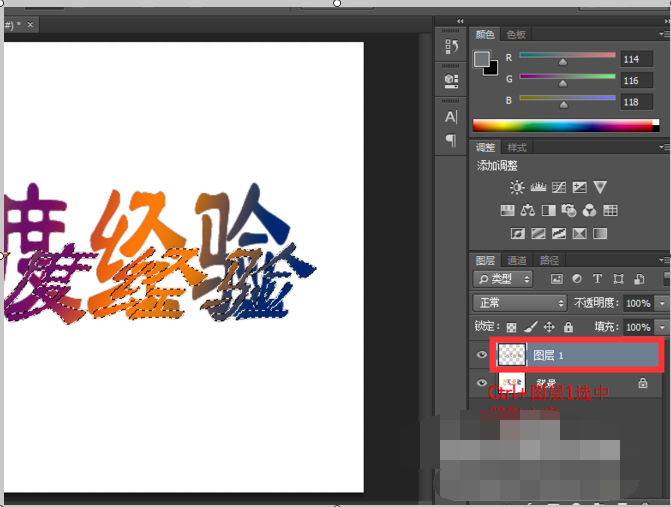This screenshot has height=507, width=671.
Task: Click the R value field 114
Action: click(637, 59)
